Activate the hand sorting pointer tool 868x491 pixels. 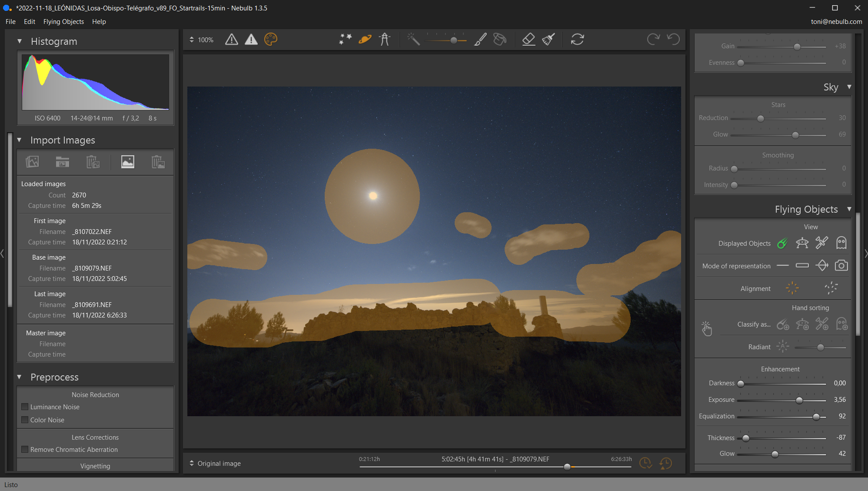pos(707,329)
